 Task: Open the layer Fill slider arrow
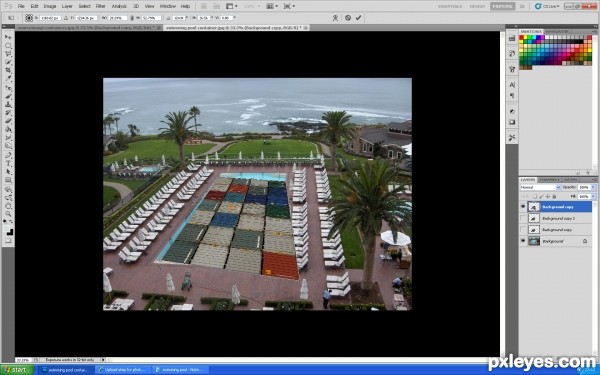[x=593, y=196]
